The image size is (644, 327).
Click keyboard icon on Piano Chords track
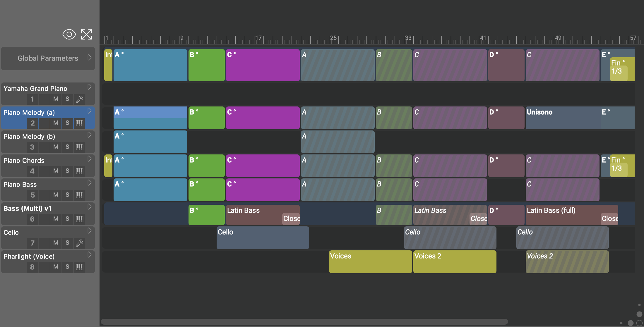[80, 171]
